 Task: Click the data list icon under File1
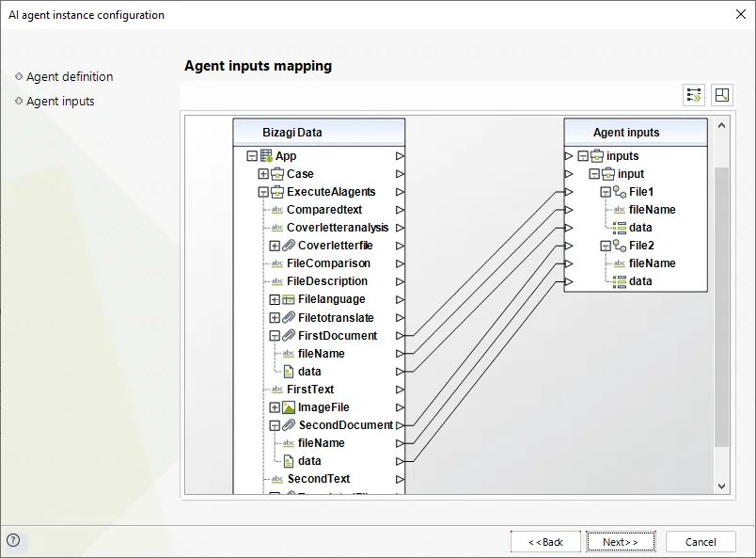point(620,228)
